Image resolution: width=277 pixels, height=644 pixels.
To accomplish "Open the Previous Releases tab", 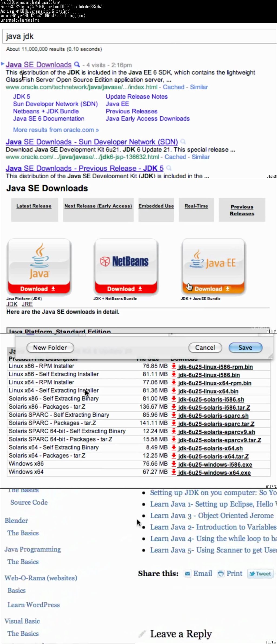I will click(242, 210).
